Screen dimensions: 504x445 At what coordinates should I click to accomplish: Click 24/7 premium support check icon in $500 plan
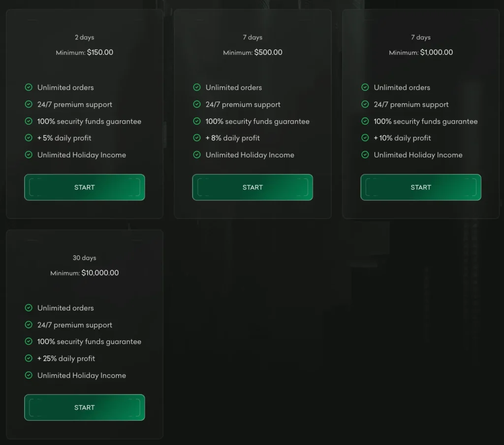point(197,104)
